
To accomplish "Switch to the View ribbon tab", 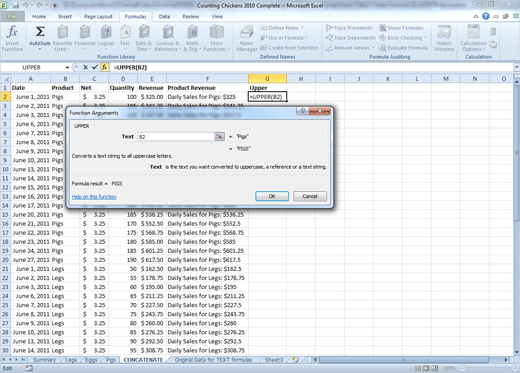I will (x=217, y=16).
